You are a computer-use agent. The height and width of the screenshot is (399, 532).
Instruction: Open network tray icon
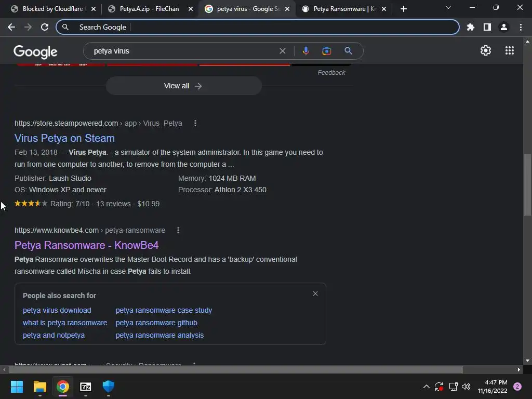click(x=453, y=387)
